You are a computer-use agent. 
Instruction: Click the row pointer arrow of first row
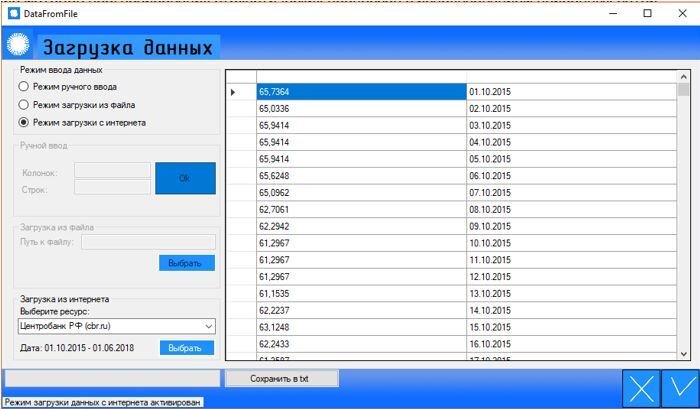click(233, 92)
